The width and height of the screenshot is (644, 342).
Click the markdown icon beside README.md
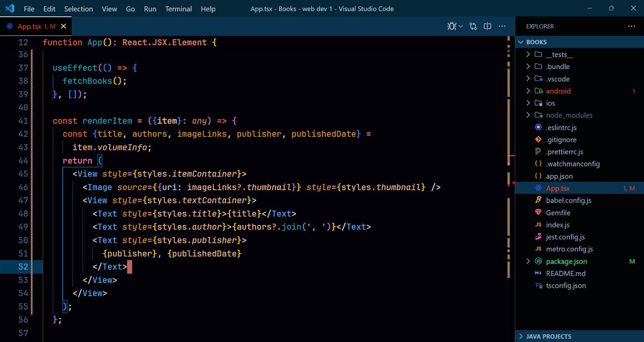538,273
